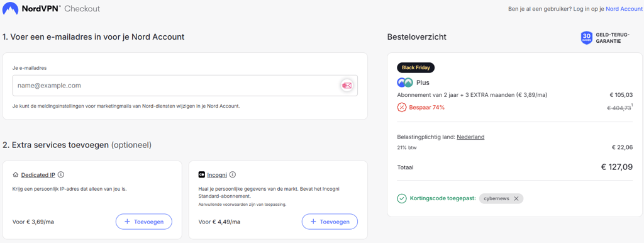Click the 30-day money-back guarantee shield
This screenshot has height=243, width=644.
click(587, 38)
